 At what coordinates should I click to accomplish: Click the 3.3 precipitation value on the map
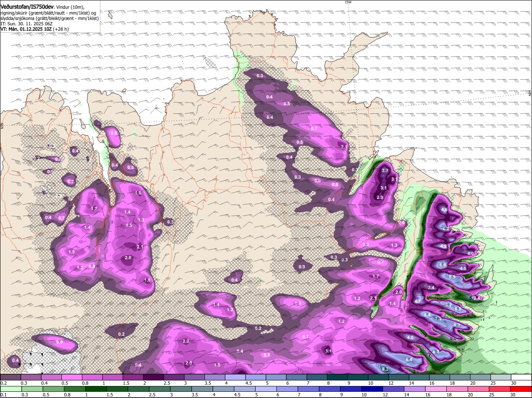point(385,170)
